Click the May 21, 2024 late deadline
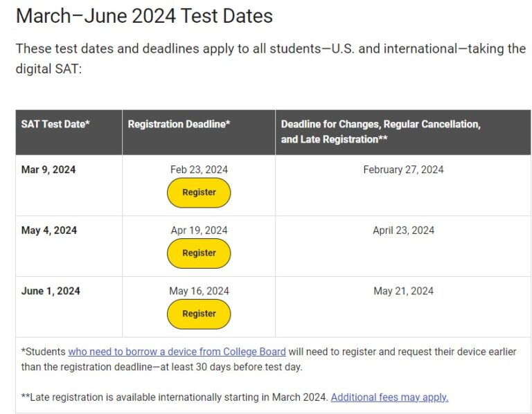 tap(403, 291)
